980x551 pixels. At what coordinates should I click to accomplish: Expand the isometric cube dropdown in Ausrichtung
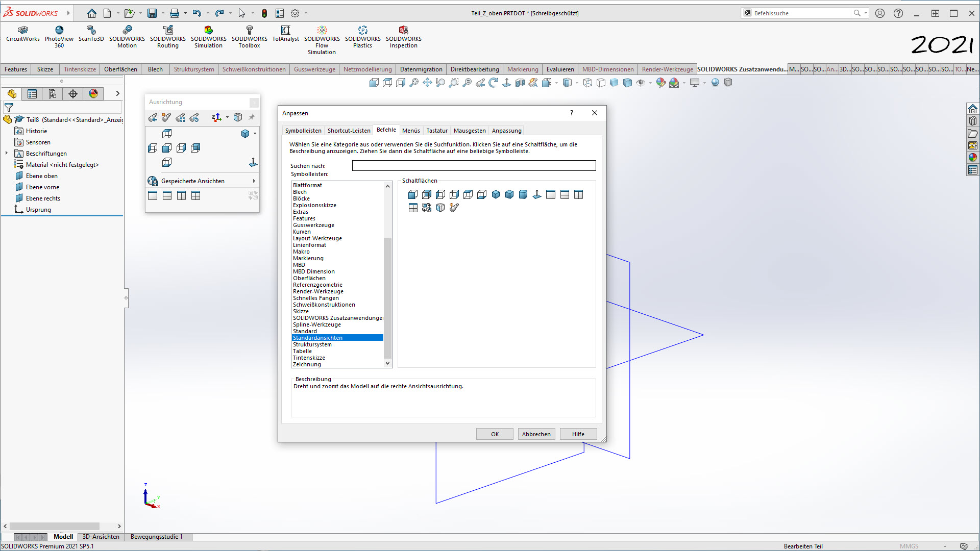coord(255,134)
